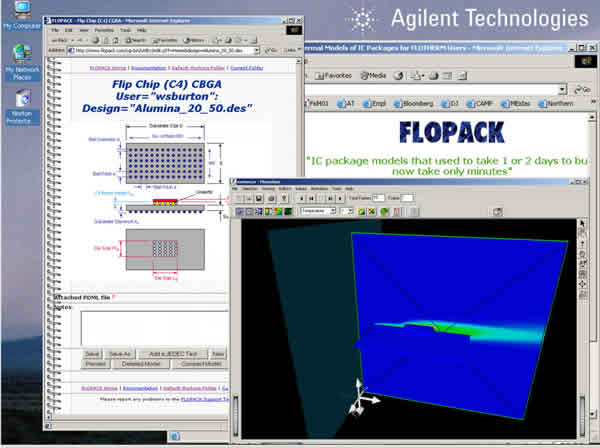Open Tools menu in FLOPACK browser window

pyautogui.click(x=126, y=30)
